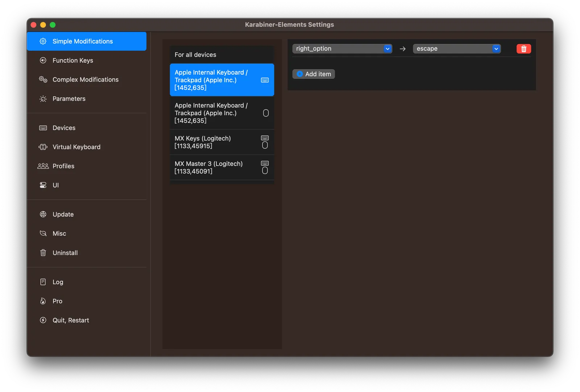Click the Profiles people icon
The width and height of the screenshot is (580, 392).
43,166
